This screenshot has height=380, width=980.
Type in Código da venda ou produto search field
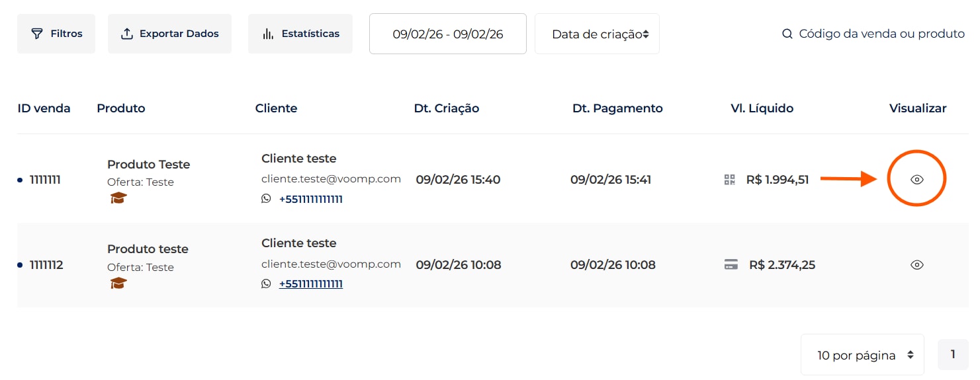click(x=881, y=34)
